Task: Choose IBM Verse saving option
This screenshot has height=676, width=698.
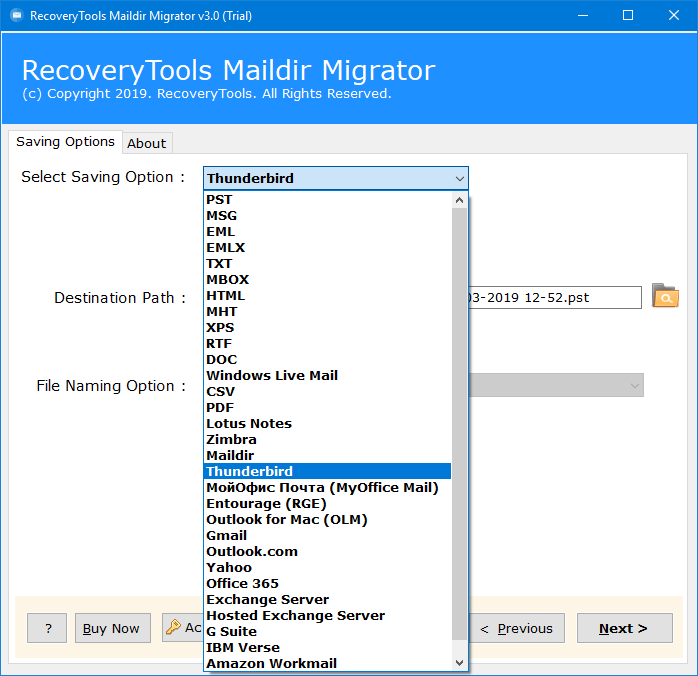Action: tap(327, 648)
